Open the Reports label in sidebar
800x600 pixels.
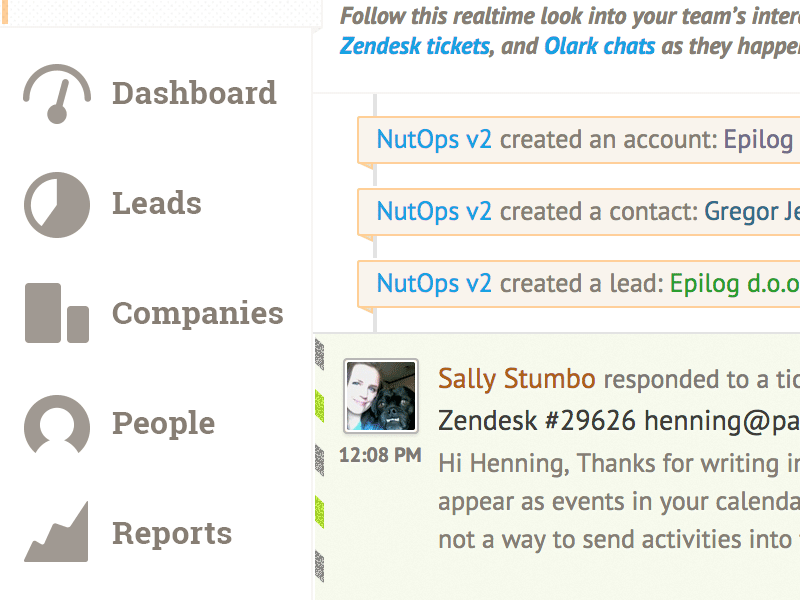172,533
